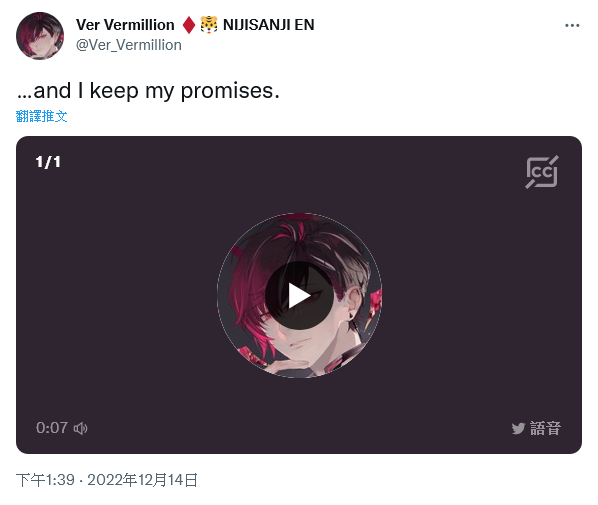Click the tweet text '...and I keep my promises.'
This screenshot has height=505, width=598.
coord(148,91)
